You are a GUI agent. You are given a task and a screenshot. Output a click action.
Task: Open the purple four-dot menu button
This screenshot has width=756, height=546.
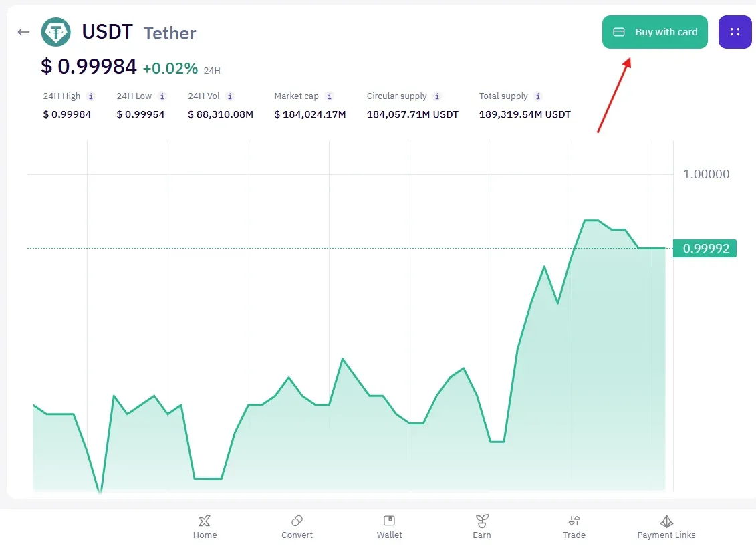click(735, 32)
